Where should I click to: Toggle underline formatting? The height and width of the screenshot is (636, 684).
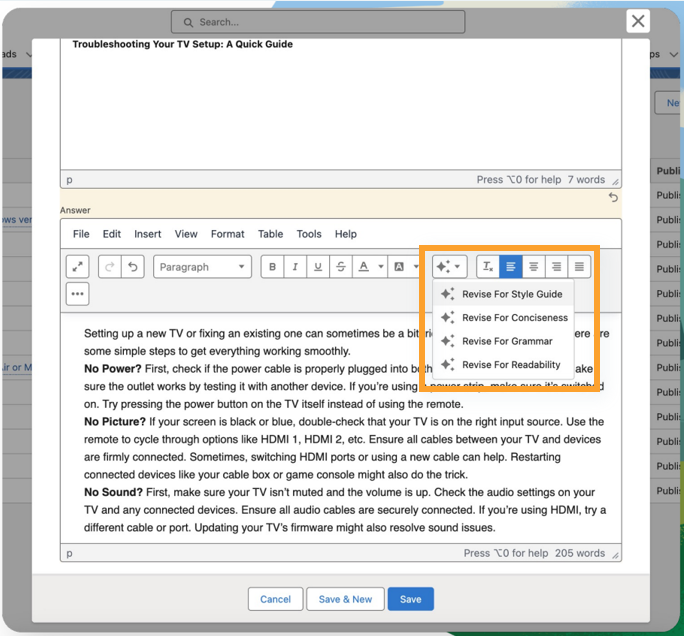point(318,267)
